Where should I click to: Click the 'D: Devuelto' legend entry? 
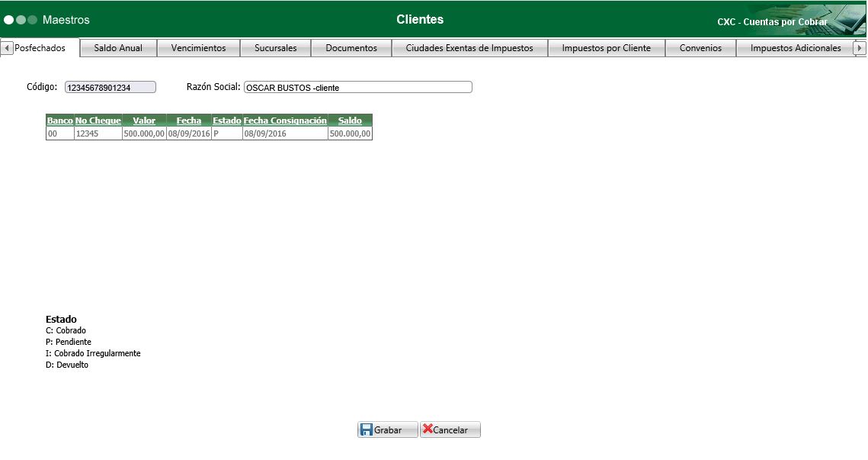pos(67,365)
